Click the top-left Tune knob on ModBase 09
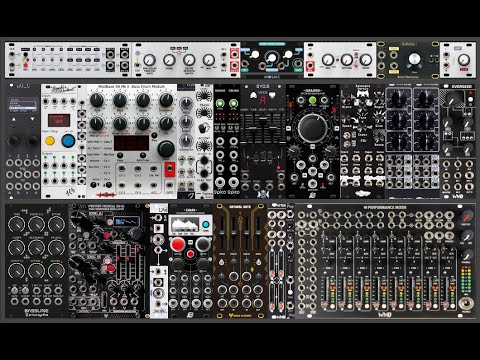 (x=97, y=100)
